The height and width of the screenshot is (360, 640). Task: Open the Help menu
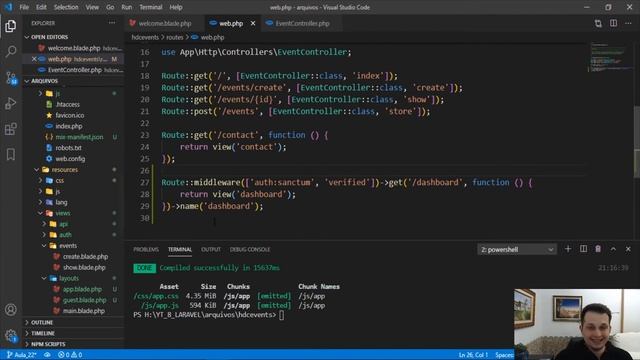176,7
